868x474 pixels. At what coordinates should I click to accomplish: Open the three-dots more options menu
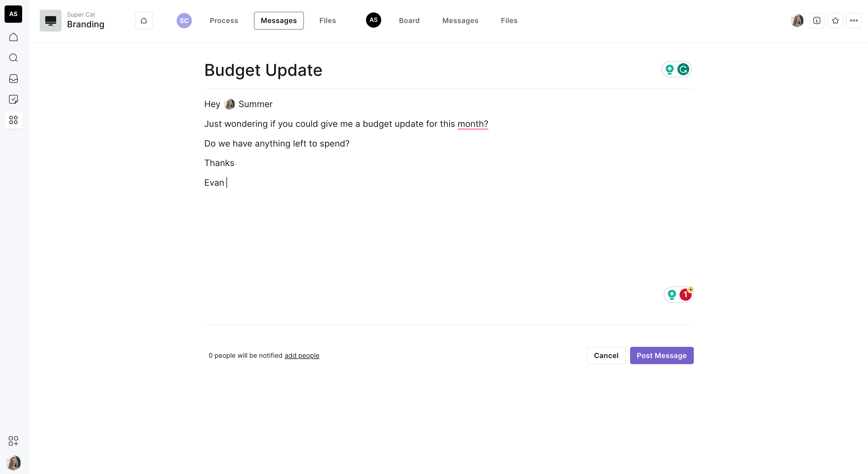pyautogui.click(x=853, y=21)
